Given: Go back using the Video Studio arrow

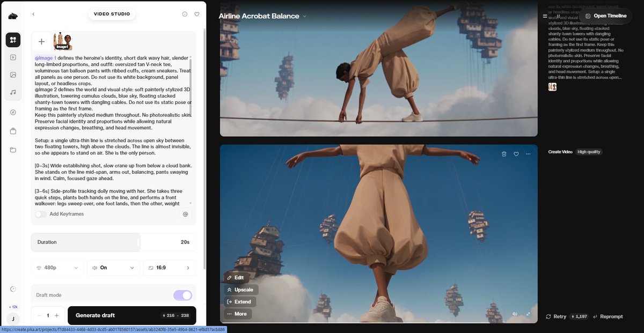Looking at the screenshot, I should coord(33,14).
